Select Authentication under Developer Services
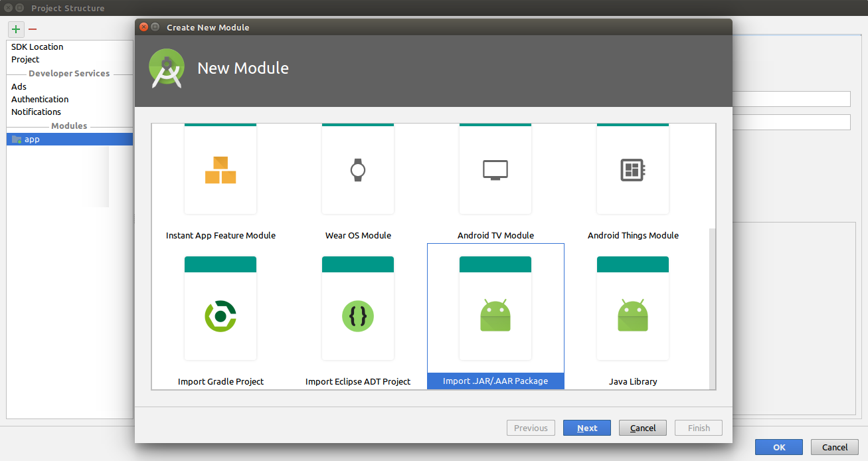 pyautogui.click(x=70, y=99)
